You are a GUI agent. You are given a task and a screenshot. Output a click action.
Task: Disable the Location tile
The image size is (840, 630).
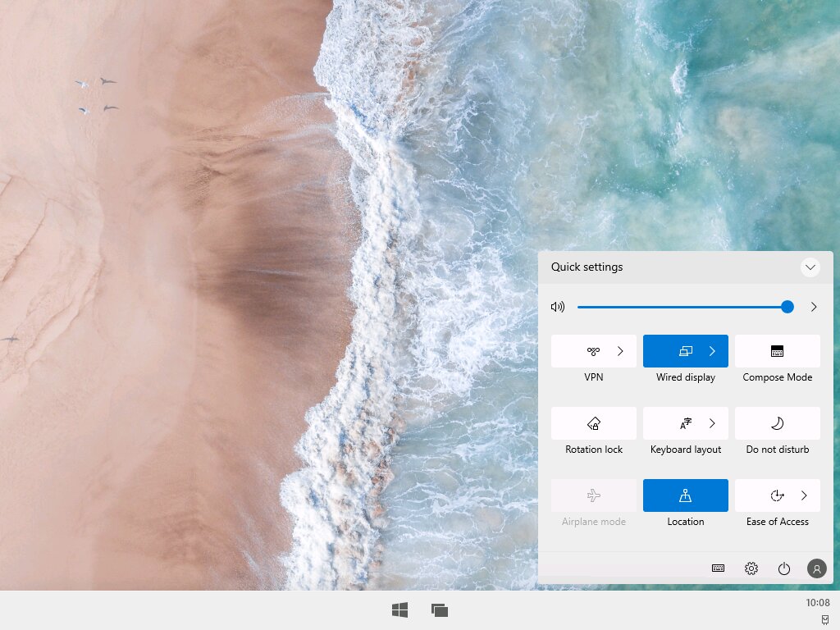686,495
